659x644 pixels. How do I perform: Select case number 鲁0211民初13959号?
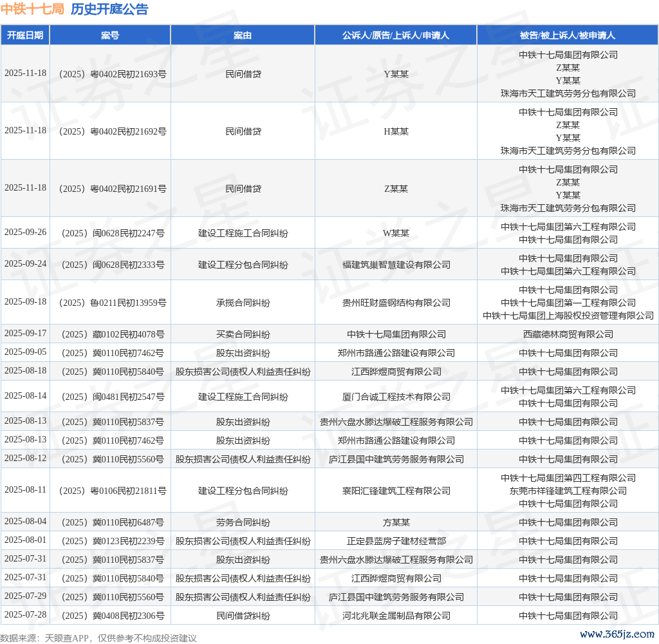[x=110, y=303]
